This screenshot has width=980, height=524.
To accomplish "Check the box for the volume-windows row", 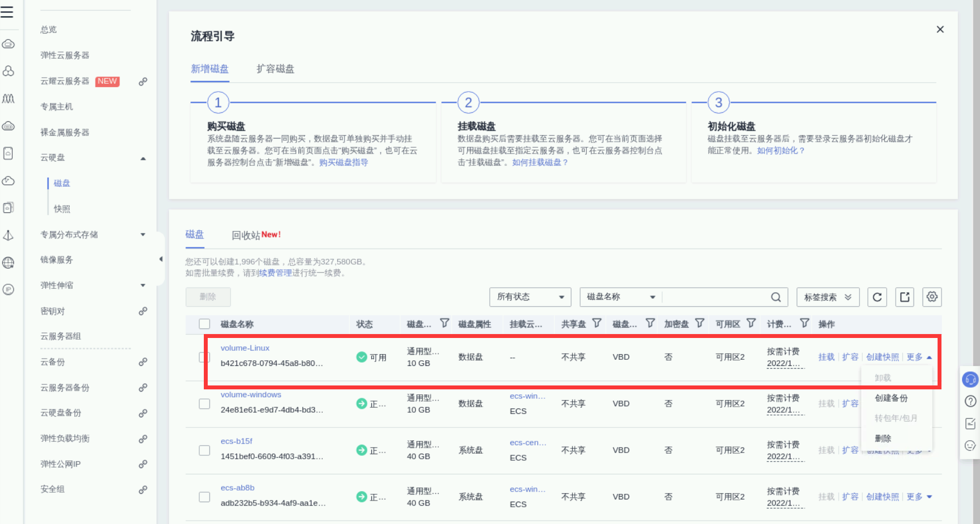I will click(x=204, y=404).
